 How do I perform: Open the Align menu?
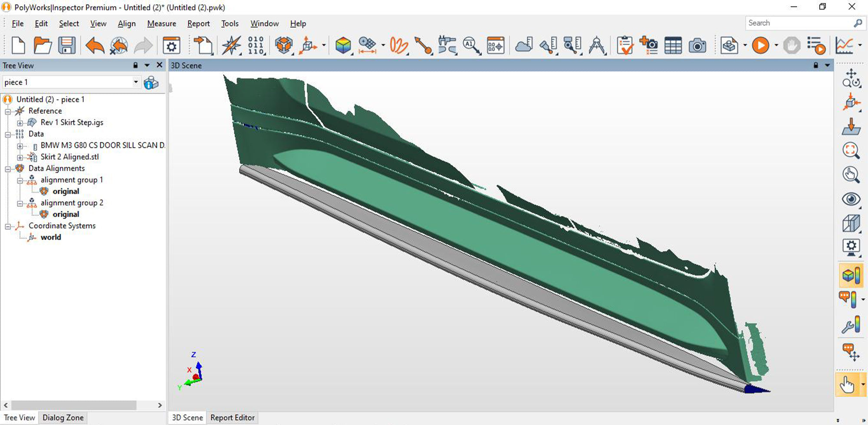(x=127, y=23)
